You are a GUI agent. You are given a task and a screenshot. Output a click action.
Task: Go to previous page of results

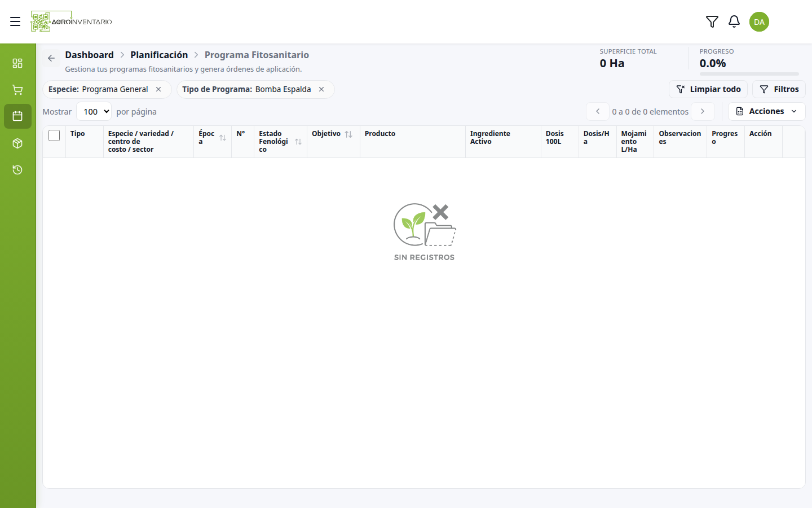[x=598, y=111]
